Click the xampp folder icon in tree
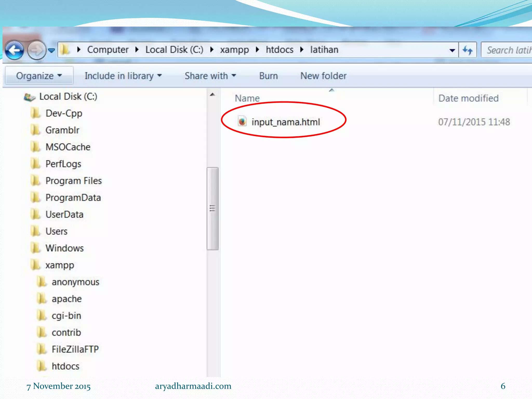This screenshot has height=399, width=532. tap(35, 265)
